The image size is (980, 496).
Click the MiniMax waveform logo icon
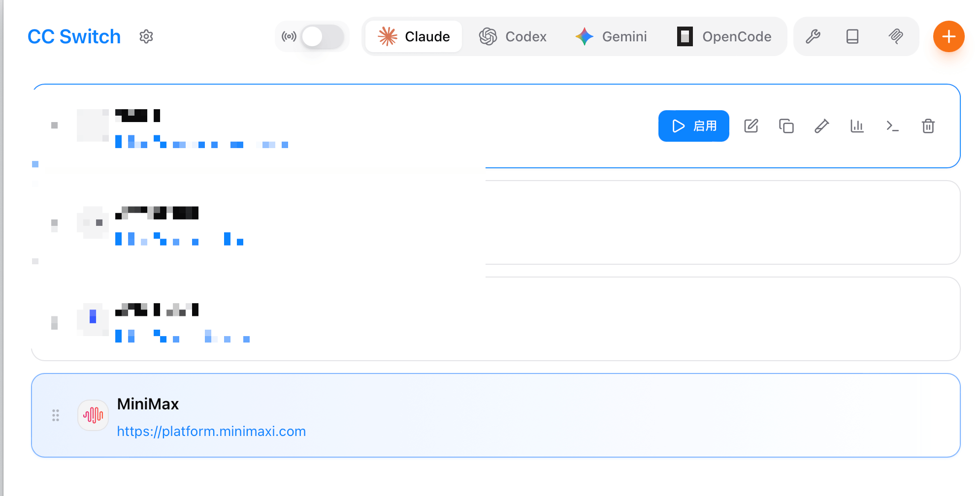[x=93, y=415]
